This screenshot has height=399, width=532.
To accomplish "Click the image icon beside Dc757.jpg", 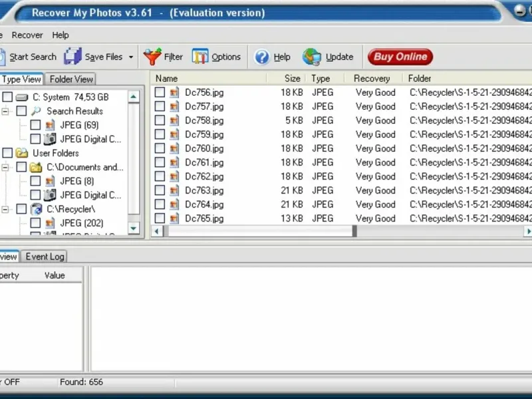I will [174, 106].
